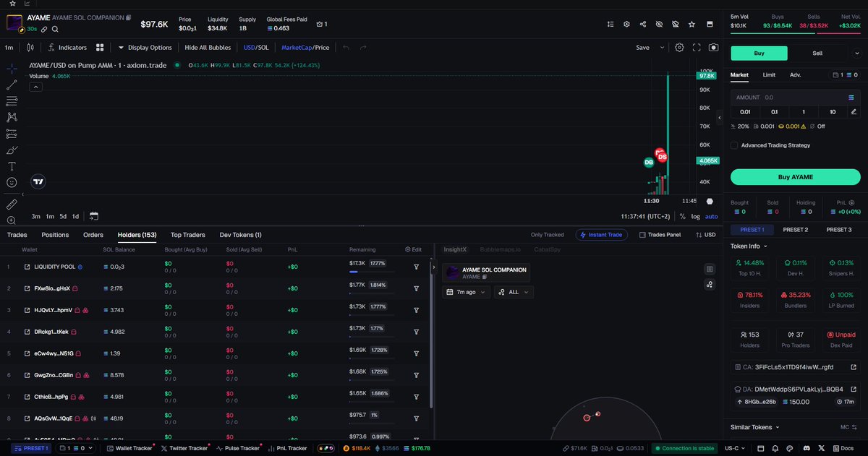Open the ALL filter dropdown
This screenshot has height=456, width=868.
tap(514, 292)
